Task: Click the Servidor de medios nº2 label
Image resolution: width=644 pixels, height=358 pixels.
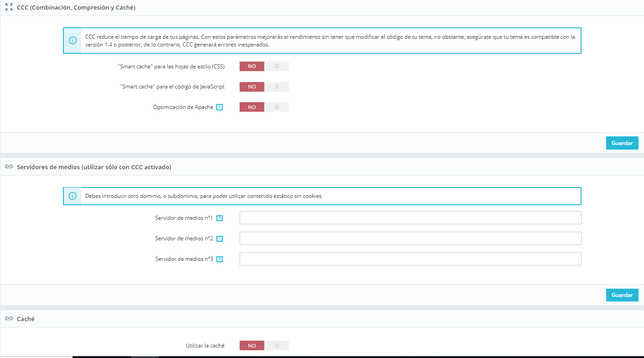Action: point(184,239)
